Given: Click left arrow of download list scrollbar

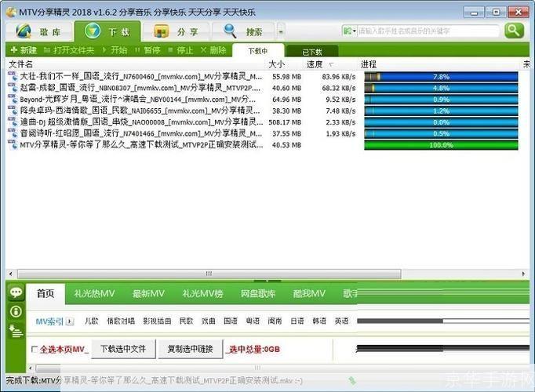Looking at the screenshot, I should [x=10, y=274].
